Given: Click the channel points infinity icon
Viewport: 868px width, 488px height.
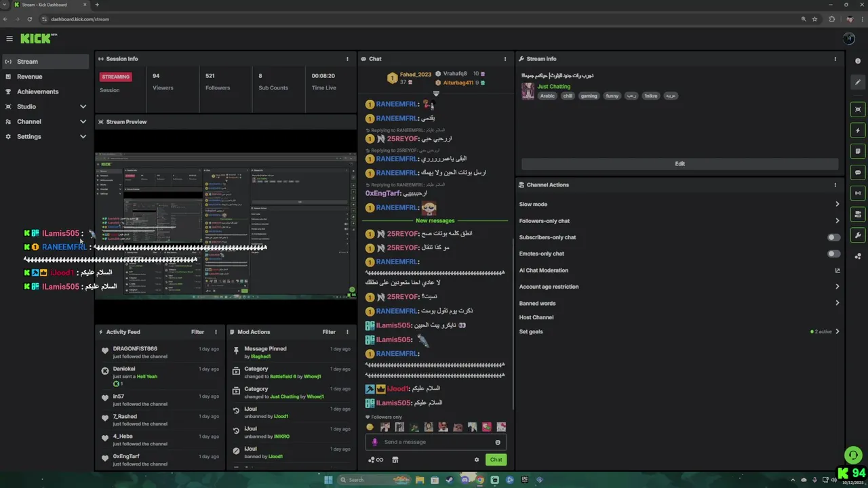Looking at the screenshot, I should click(x=376, y=460).
